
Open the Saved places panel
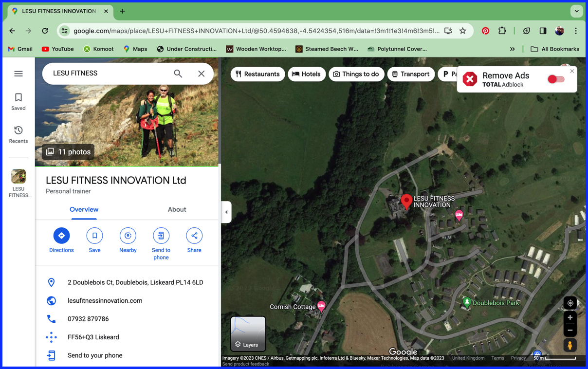click(x=18, y=101)
